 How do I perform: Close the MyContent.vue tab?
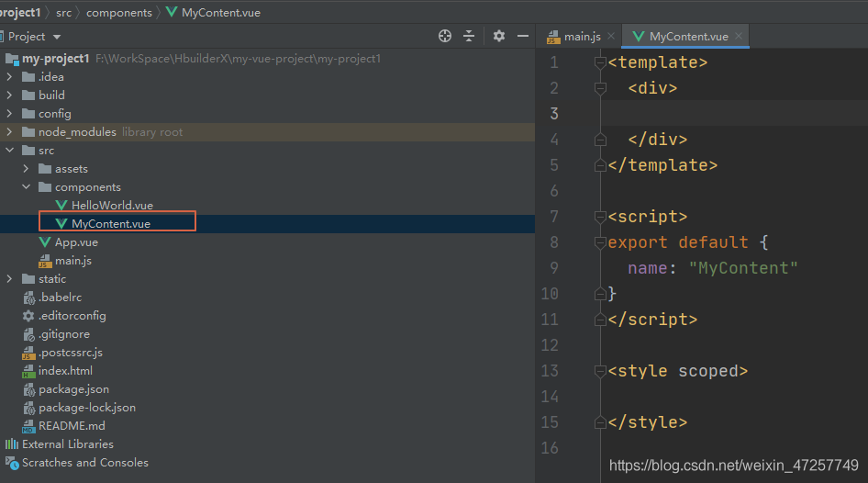739,36
